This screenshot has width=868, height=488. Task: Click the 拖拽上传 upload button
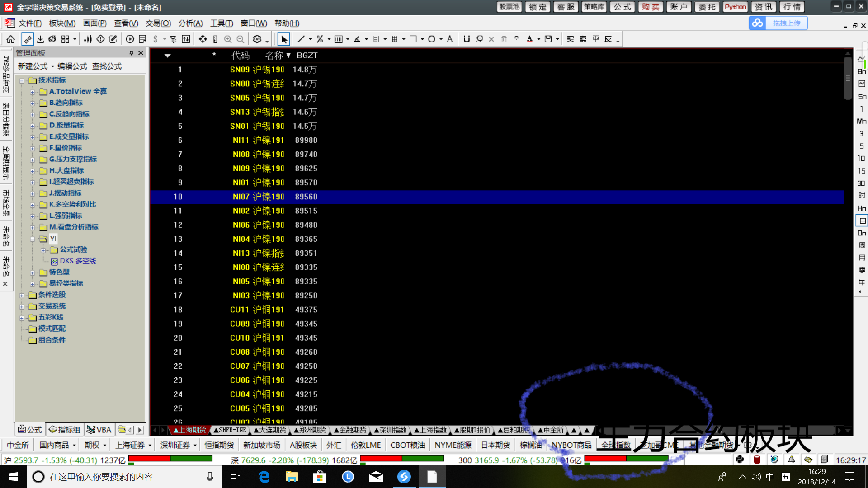coord(786,23)
